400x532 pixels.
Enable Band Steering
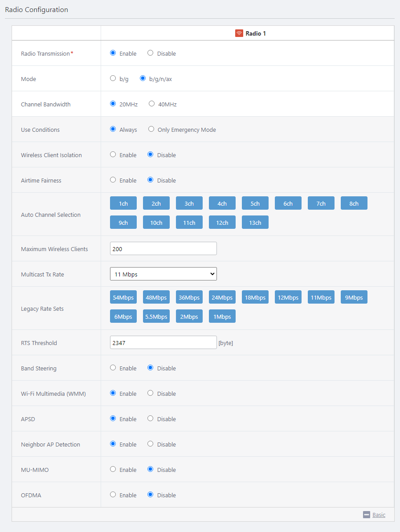click(x=113, y=368)
